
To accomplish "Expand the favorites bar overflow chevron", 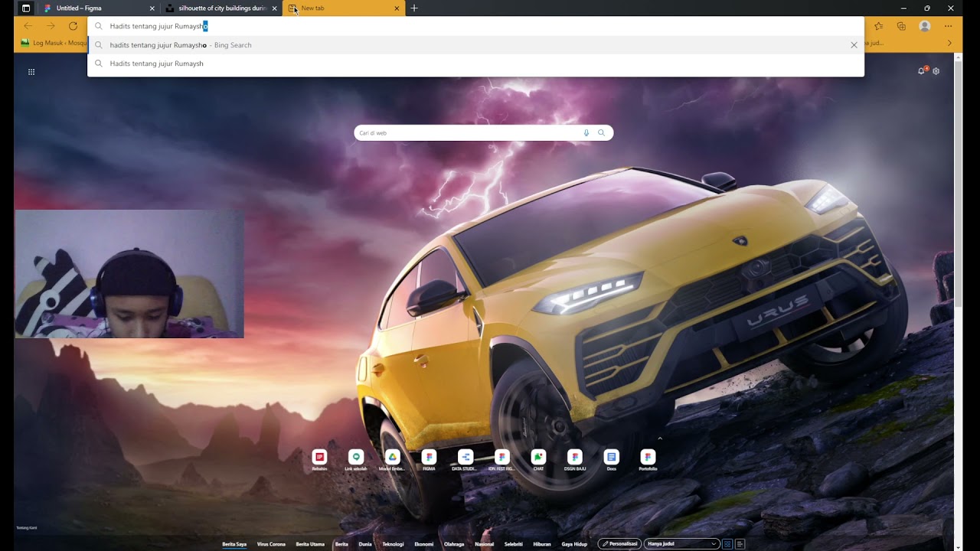I will 949,43.
